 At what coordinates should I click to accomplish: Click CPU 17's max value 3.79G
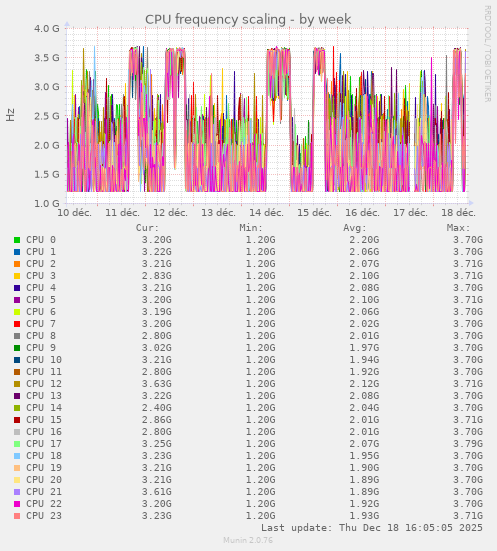tap(468, 444)
